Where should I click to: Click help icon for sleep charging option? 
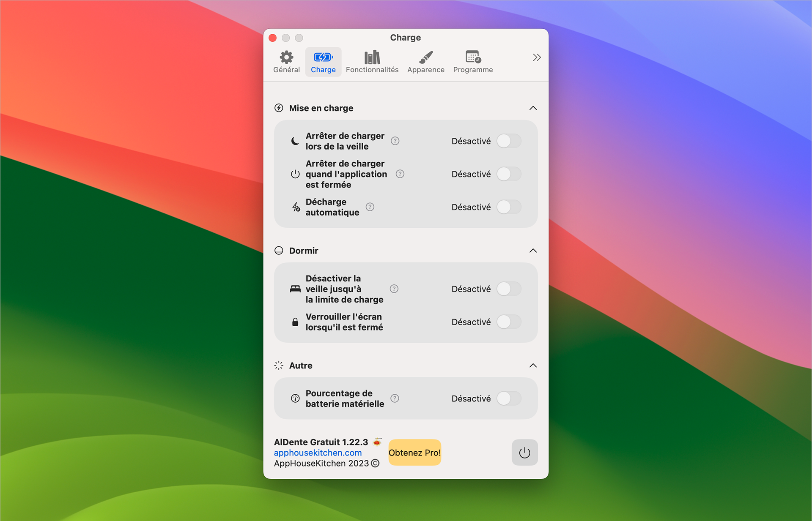[395, 141]
